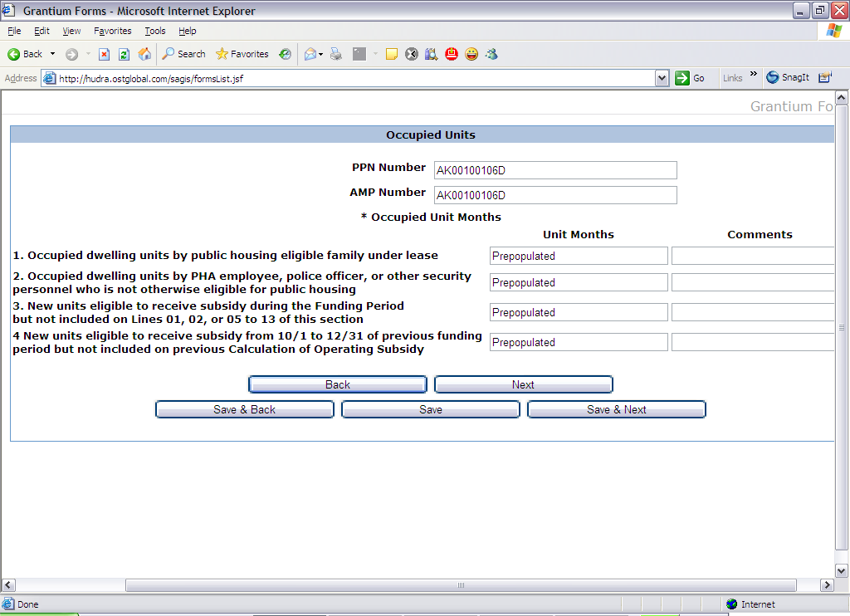The width and height of the screenshot is (850, 616).
Task: Click the Windows flag logo icon
Action: [x=833, y=31]
